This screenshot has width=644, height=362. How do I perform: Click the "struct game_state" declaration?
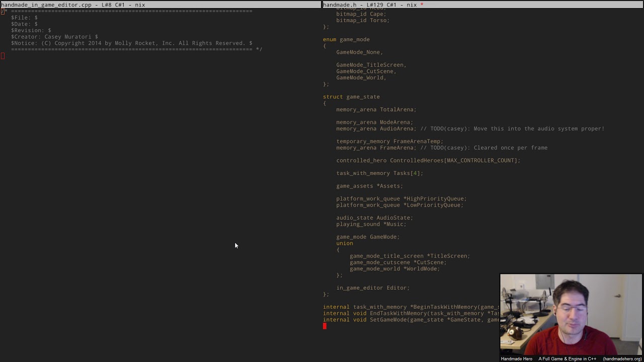(x=351, y=97)
